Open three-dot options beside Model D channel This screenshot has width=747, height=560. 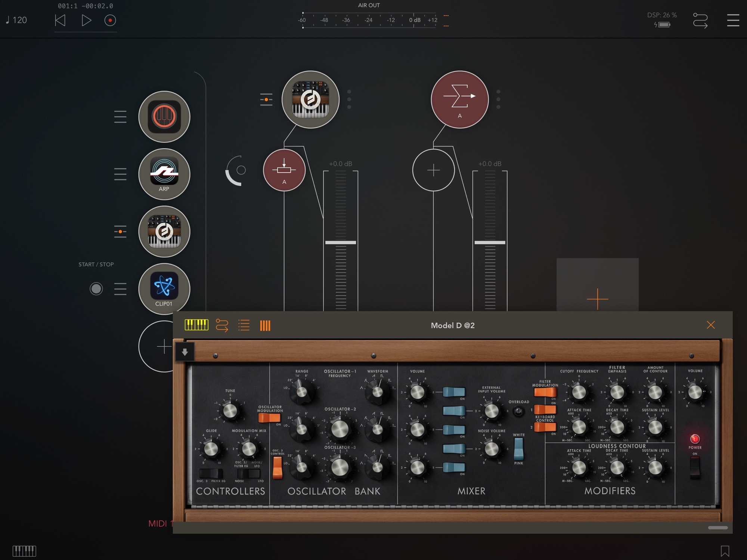pos(349,99)
